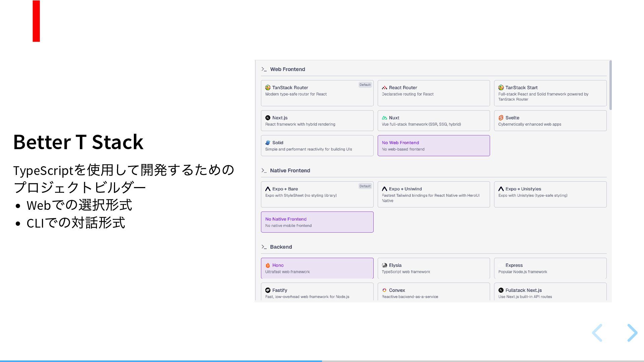The image size is (644, 362).
Task: Pick the Fastify backend card
Action: click(x=317, y=292)
